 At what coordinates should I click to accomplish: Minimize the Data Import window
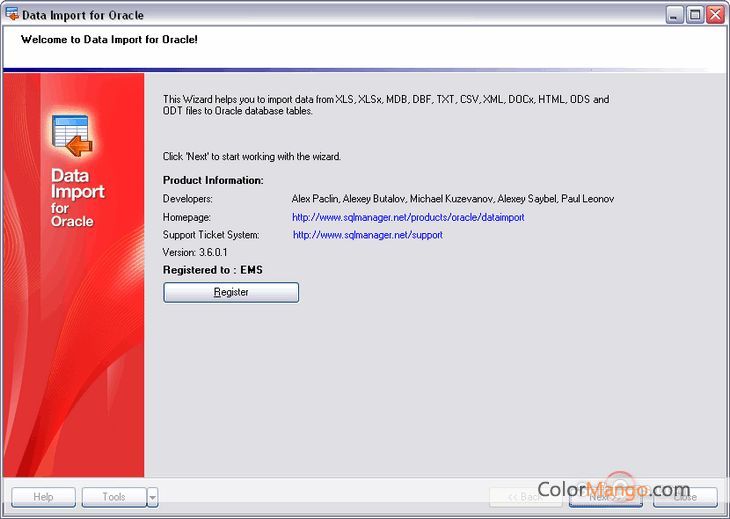pos(674,15)
